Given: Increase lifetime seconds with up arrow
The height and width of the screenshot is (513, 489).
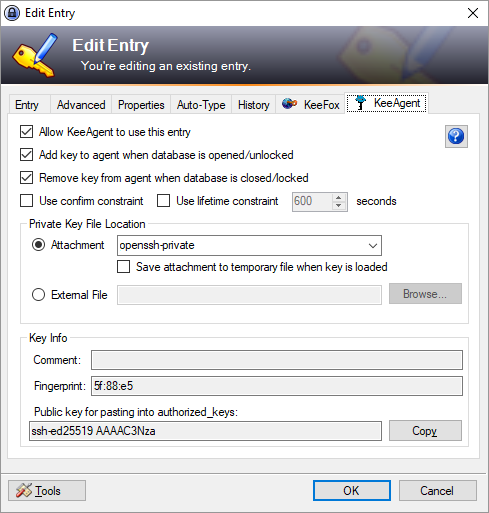Looking at the screenshot, I should [338, 197].
